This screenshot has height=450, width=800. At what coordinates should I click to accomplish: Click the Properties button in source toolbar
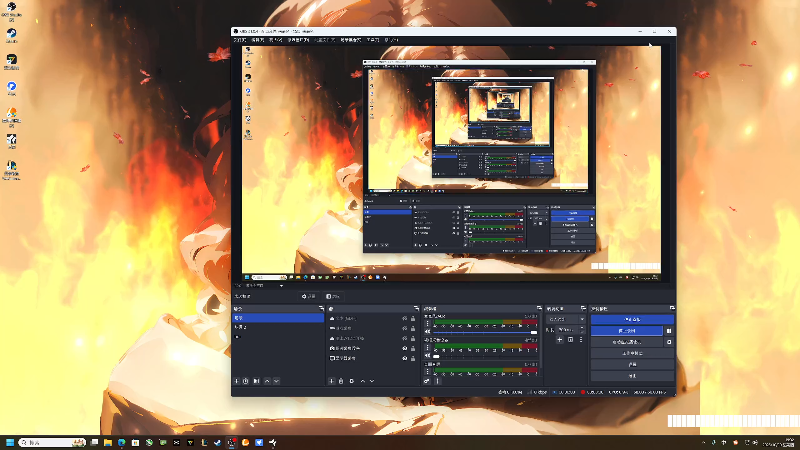coord(309,296)
